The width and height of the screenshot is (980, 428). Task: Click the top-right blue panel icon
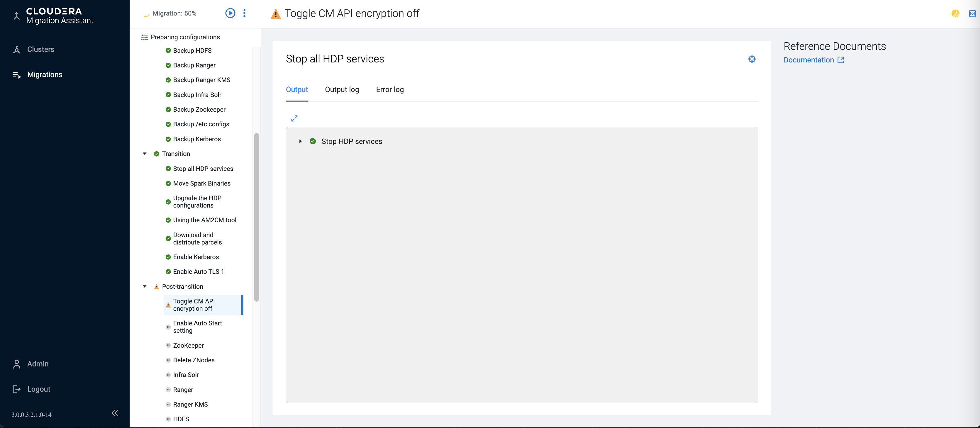pyautogui.click(x=972, y=13)
